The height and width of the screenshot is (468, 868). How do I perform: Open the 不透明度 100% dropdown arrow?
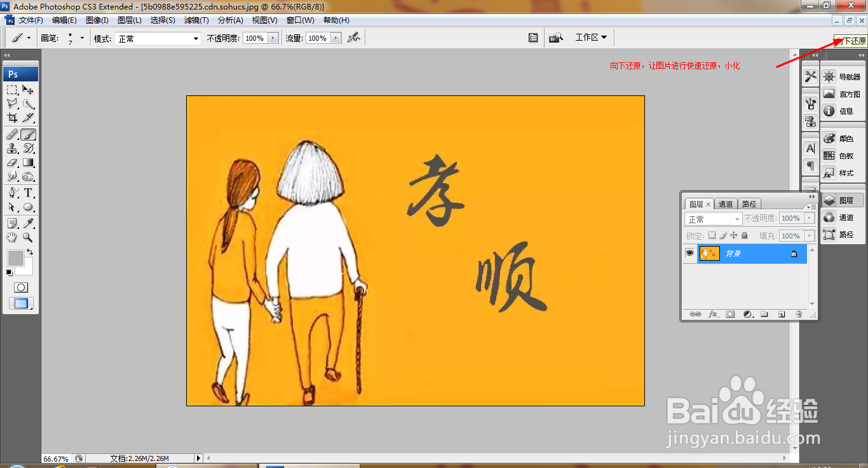pyautogui.click(x=809, y=218)
